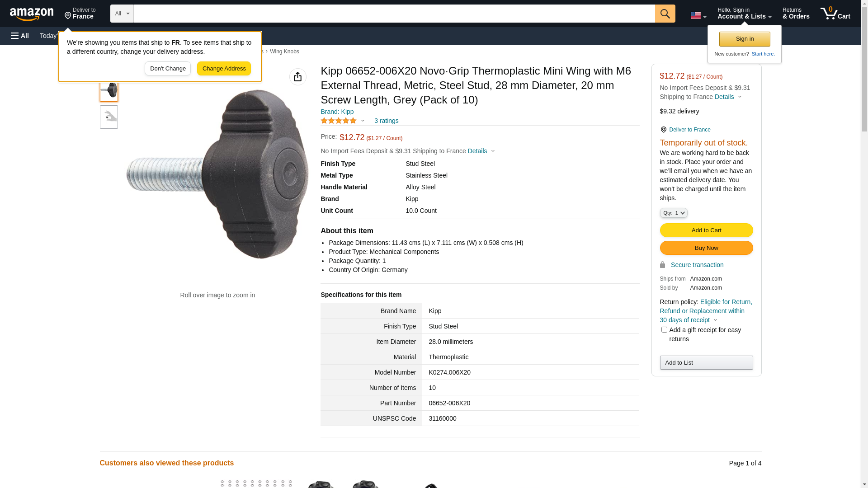The width and height of the screenshot is (868, 488).
Task: Click the Add to Cart button
Action: (x=706, y=230)
